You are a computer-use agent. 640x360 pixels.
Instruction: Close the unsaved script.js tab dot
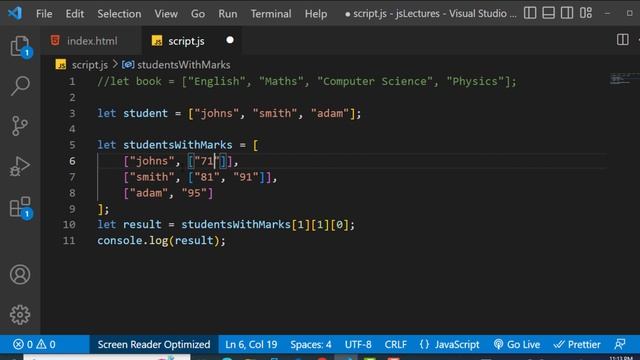coord(230,40)
